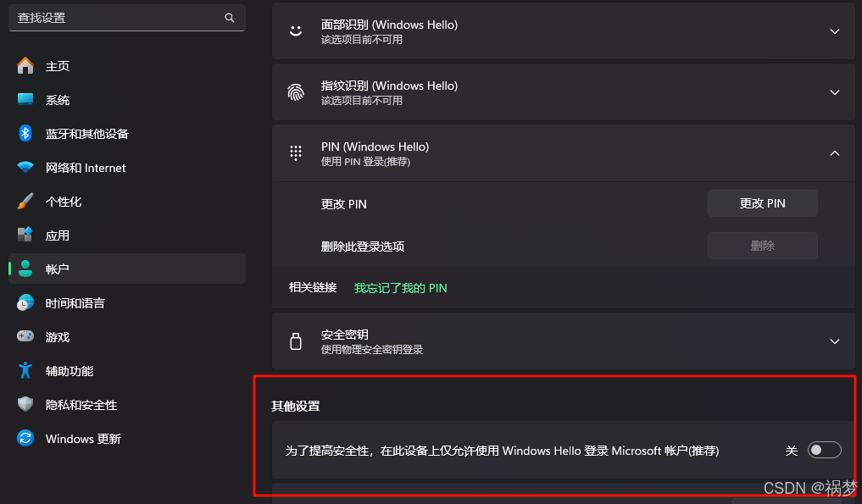Click the monitor icon beside 系统
862x504 pixels.
point(25,99)
